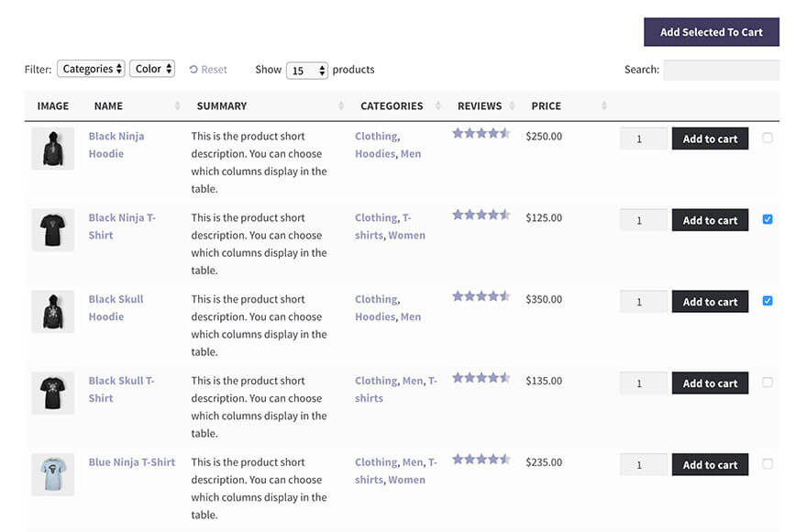Open the Black Ninja Hoodie product link

coord(116,144)
